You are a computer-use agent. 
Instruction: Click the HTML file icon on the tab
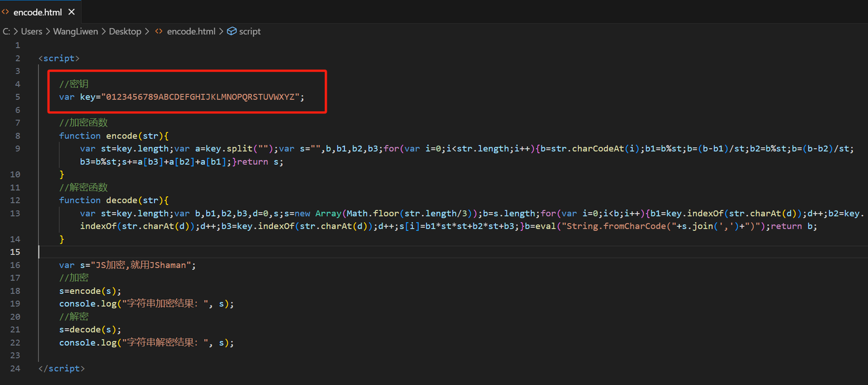click(x=5, y=12)
